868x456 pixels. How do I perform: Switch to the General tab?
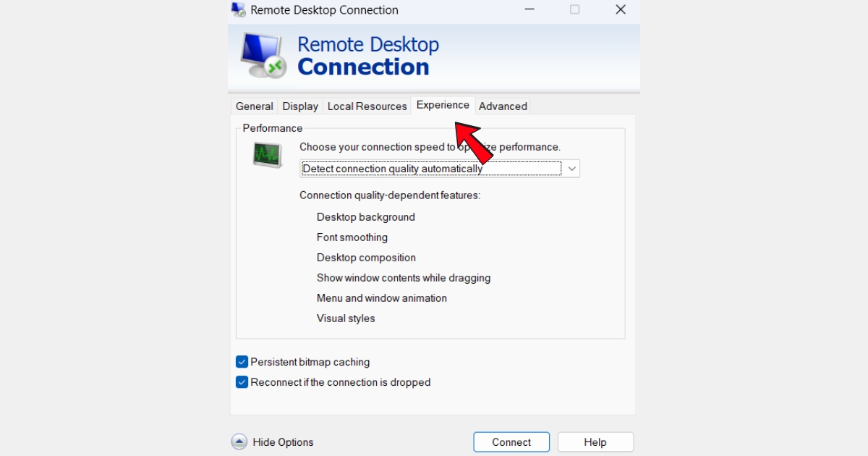[254, 106]
